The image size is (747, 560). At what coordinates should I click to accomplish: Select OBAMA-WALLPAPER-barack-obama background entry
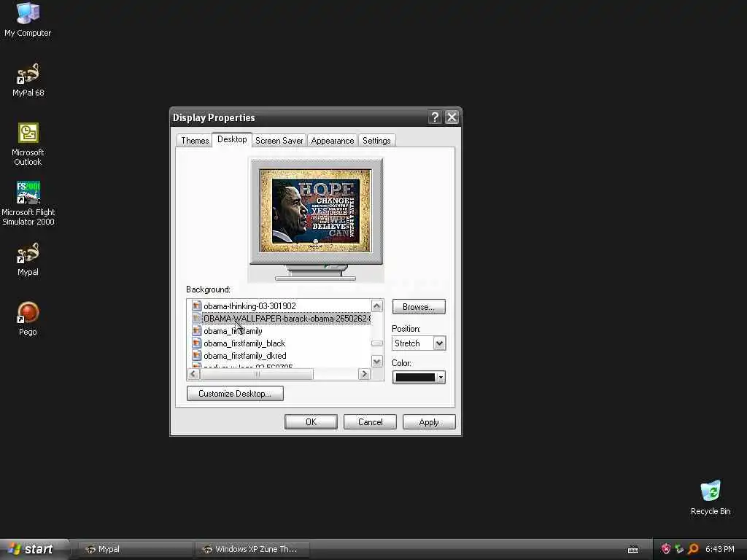pyautogui.click(x=287, y=318)
